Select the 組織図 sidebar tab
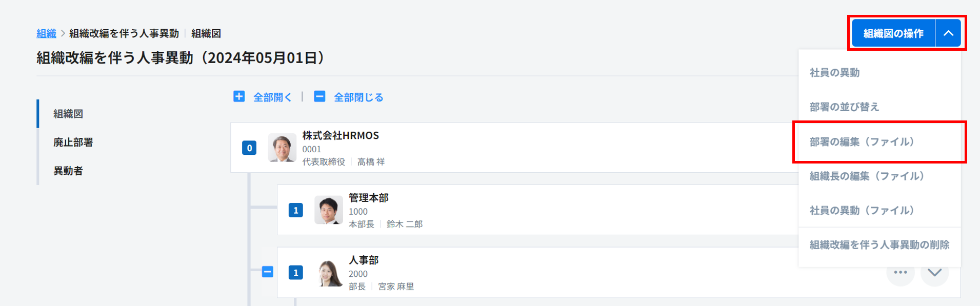Viewport: 980px width, 306px height. (68, 114)
